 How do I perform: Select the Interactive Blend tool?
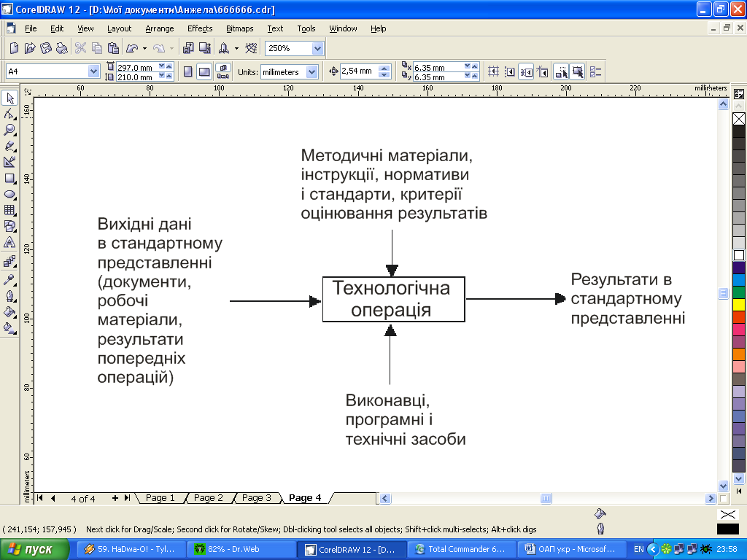[9, 262]
